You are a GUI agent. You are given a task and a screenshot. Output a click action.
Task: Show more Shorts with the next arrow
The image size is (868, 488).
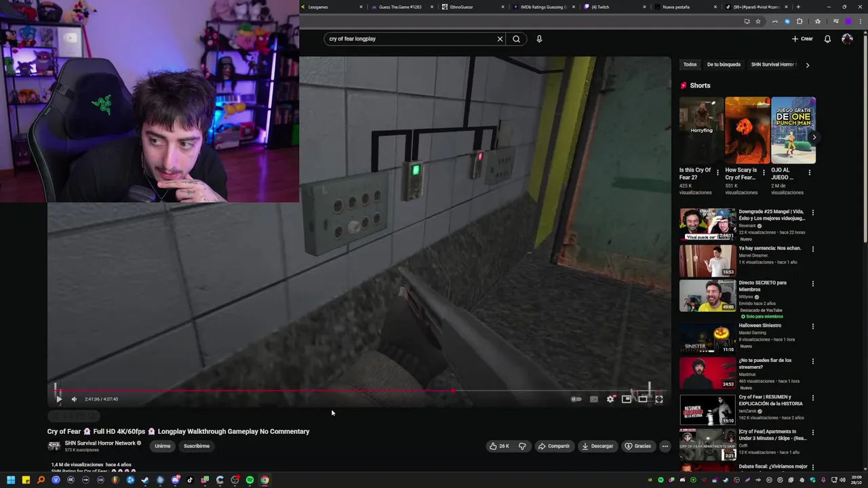pos(814,137)
